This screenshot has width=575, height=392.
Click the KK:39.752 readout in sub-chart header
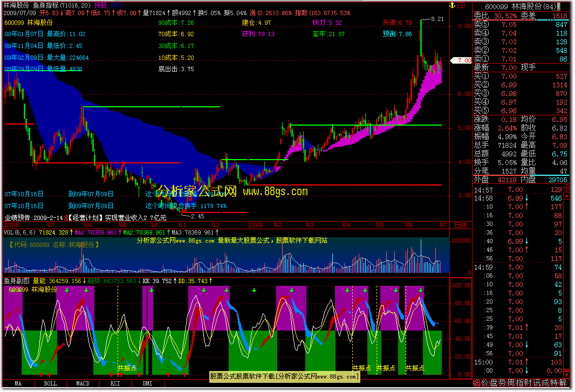(x=157, y=281)
